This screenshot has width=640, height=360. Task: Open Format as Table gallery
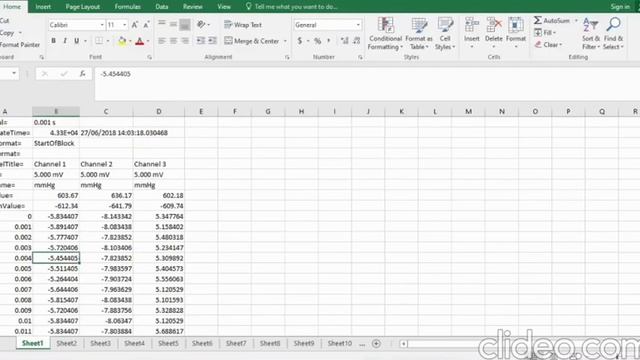[419, 34]
